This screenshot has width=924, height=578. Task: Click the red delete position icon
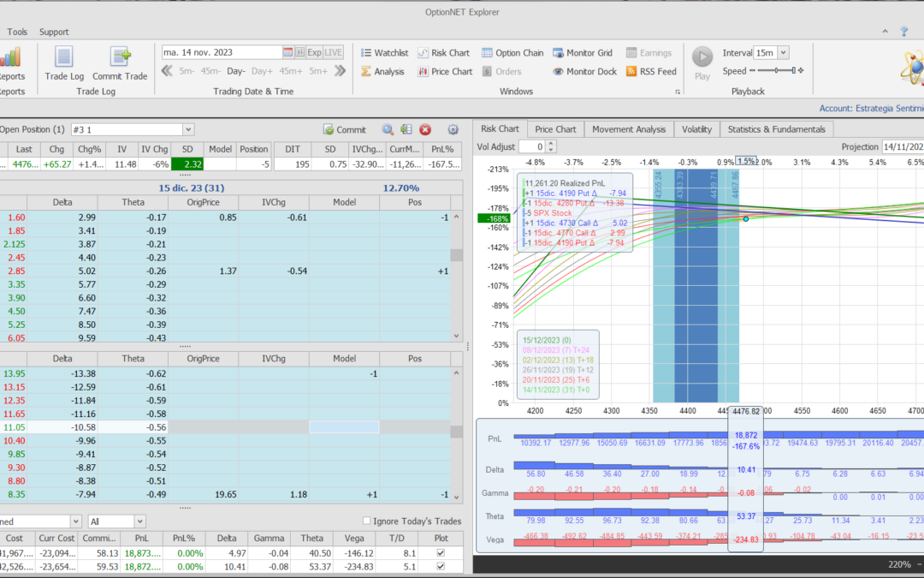tap(425, 129)
